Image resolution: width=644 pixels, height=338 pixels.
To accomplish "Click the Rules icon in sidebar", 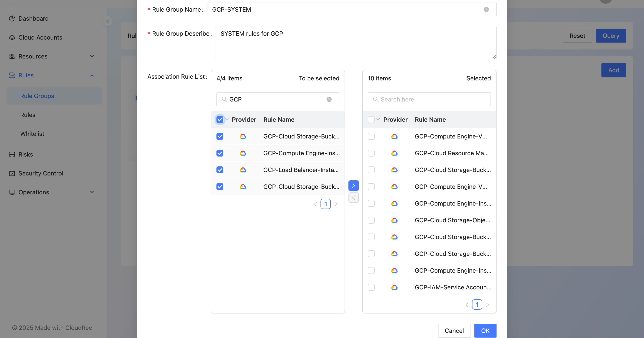I will pyautogui.click(x=12, y=75).
